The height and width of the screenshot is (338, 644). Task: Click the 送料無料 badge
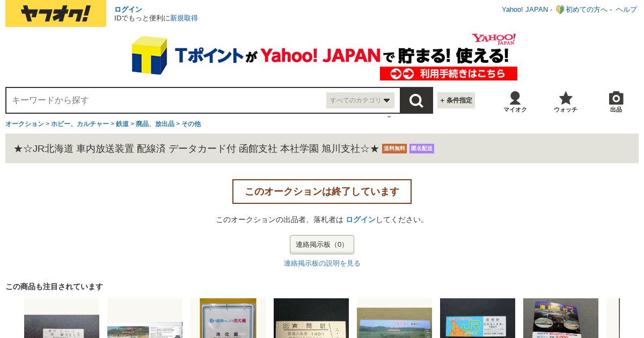[394, 149]
